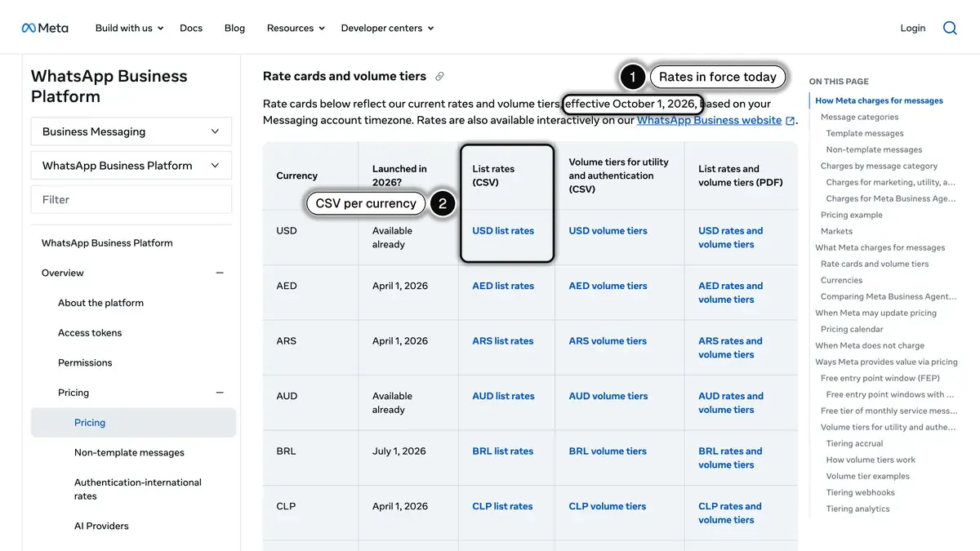Download USD volume tiers CSV
Screen dimensions: 980x551
click(608, 231)
